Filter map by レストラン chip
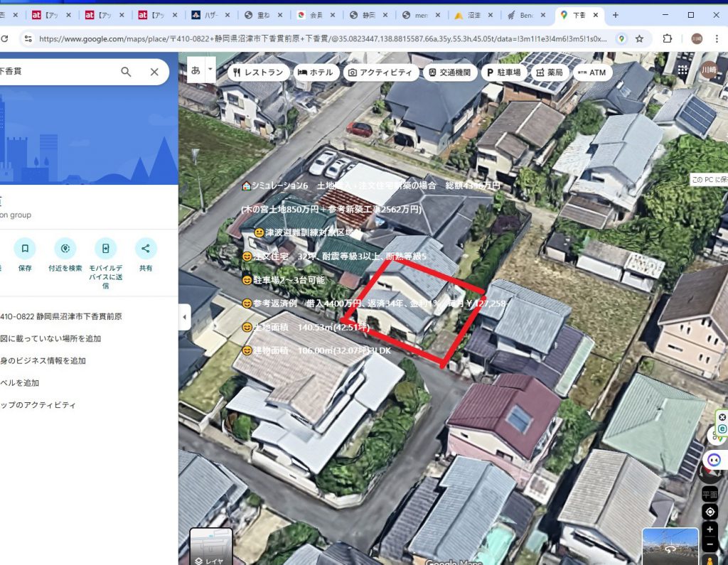728x565 pixels. (259, 72)
